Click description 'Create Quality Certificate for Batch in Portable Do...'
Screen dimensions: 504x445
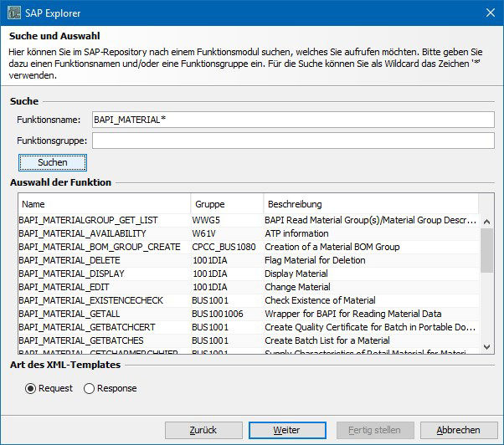pyautogui.click(x=370, y=327)
